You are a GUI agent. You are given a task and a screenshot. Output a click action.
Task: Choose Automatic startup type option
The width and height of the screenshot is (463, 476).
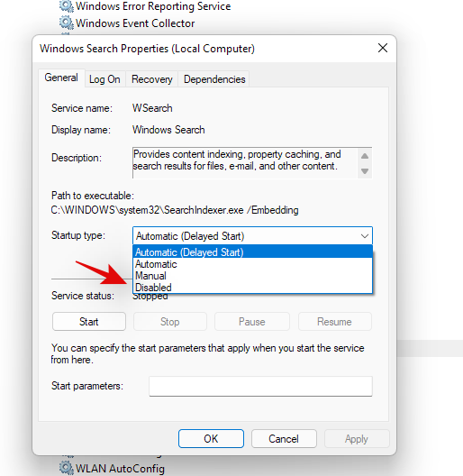tap(252, 264)
